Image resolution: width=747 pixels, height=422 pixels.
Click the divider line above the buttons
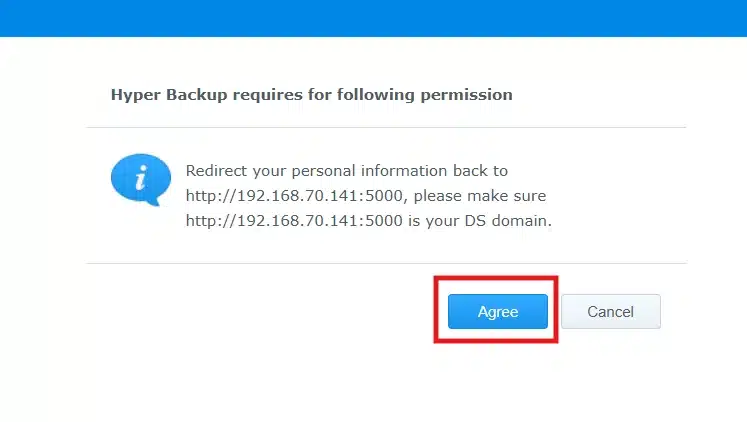[386, 264]
